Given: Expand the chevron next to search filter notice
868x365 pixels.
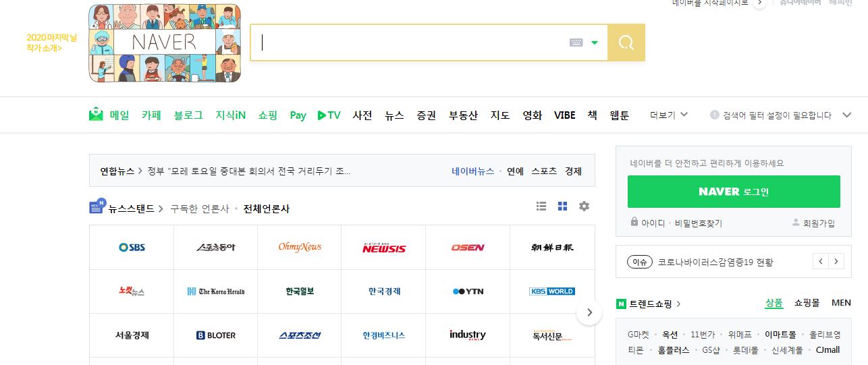Looking at the screenshot, I should 847,115.
